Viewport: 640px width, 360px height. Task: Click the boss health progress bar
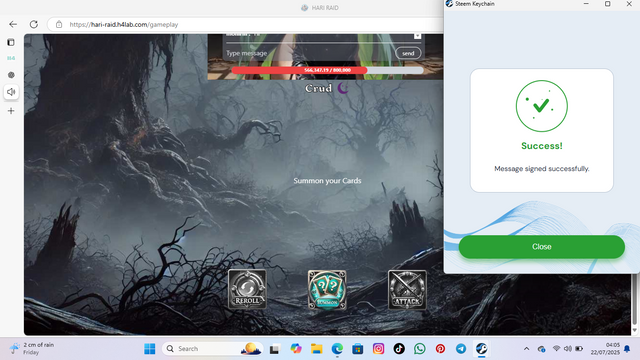[x=327, y=70]
